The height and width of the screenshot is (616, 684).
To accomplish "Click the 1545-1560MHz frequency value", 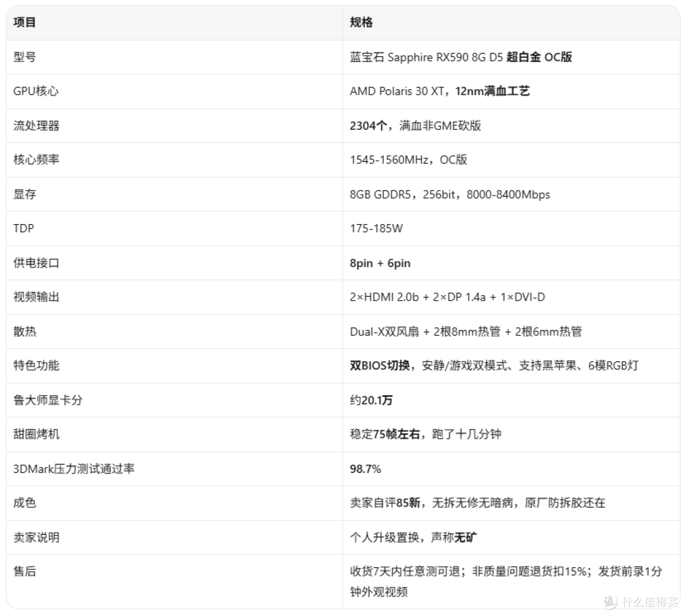I will (408, 160).
